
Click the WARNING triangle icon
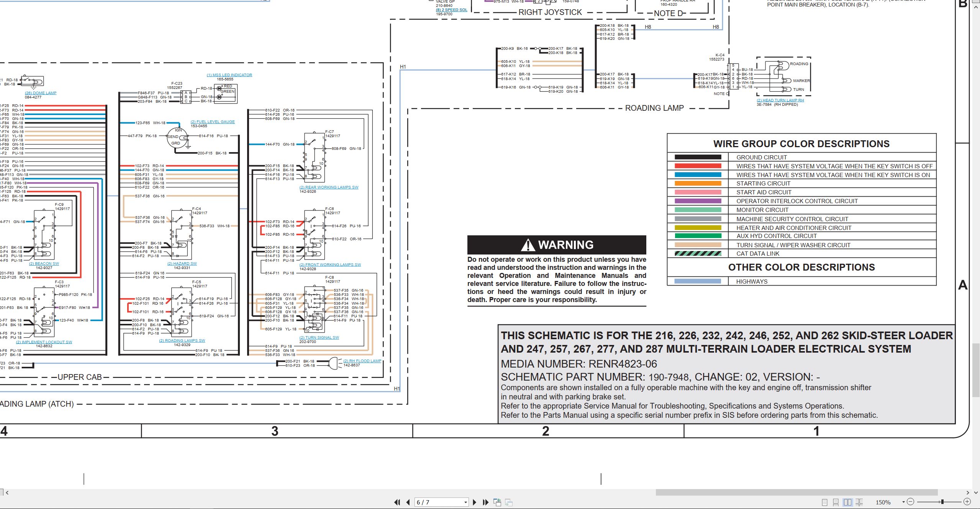pos(528,245)
